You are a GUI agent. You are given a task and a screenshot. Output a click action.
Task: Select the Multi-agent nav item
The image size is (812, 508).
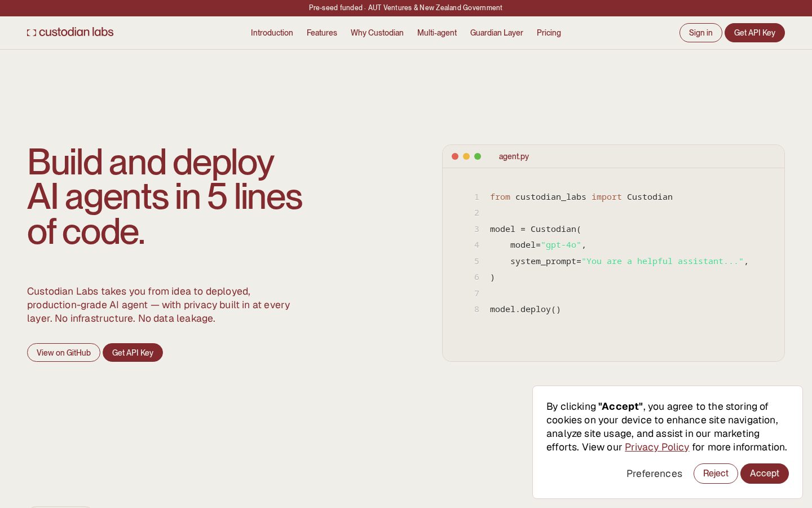click(x=437, y=33)
